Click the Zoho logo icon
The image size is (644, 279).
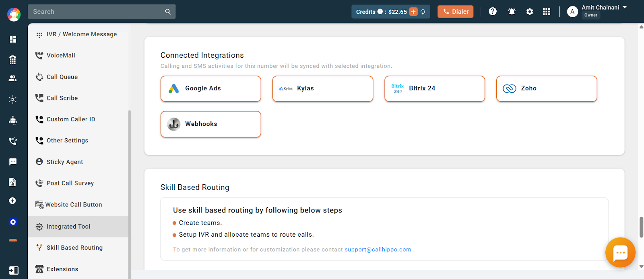pyautogui.click(x=510, y=89)
